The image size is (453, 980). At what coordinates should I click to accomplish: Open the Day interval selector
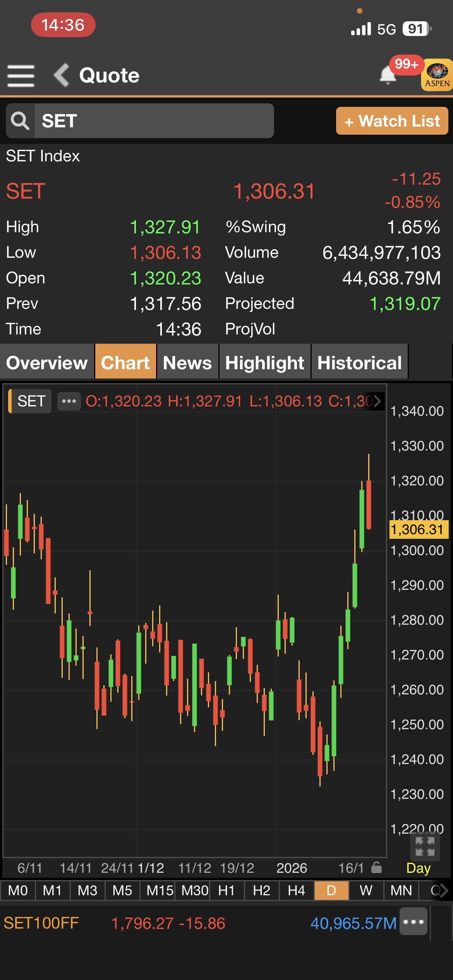[418, 868]
